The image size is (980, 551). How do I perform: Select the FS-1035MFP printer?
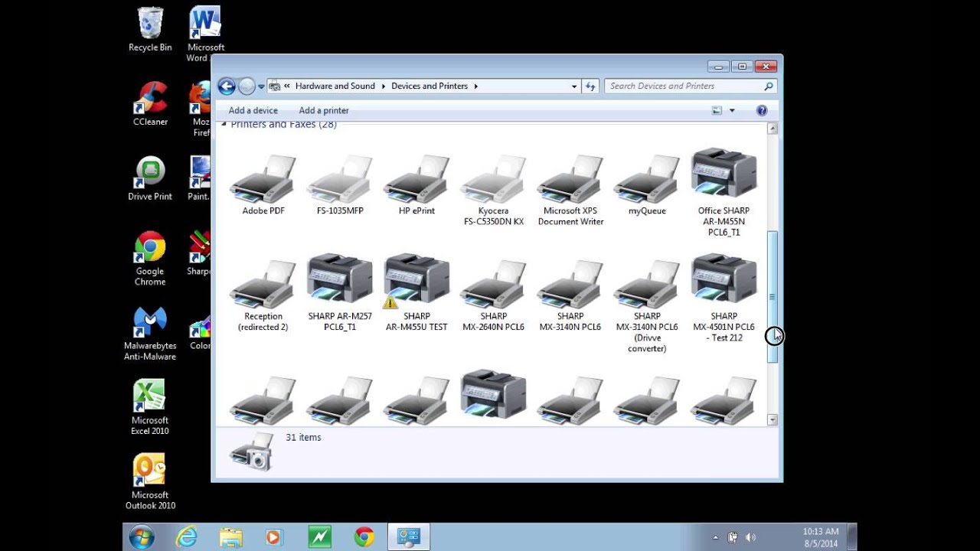(340, 185)
